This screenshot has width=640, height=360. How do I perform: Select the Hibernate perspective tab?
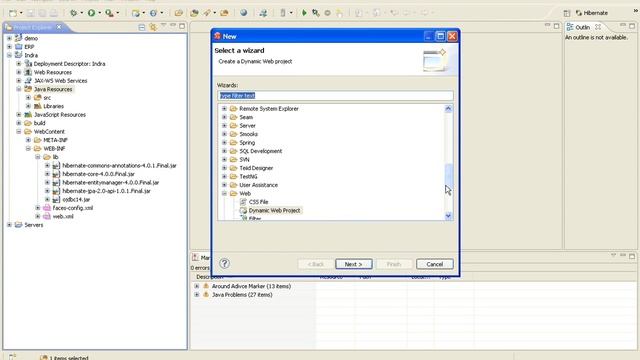coord(591,13)
